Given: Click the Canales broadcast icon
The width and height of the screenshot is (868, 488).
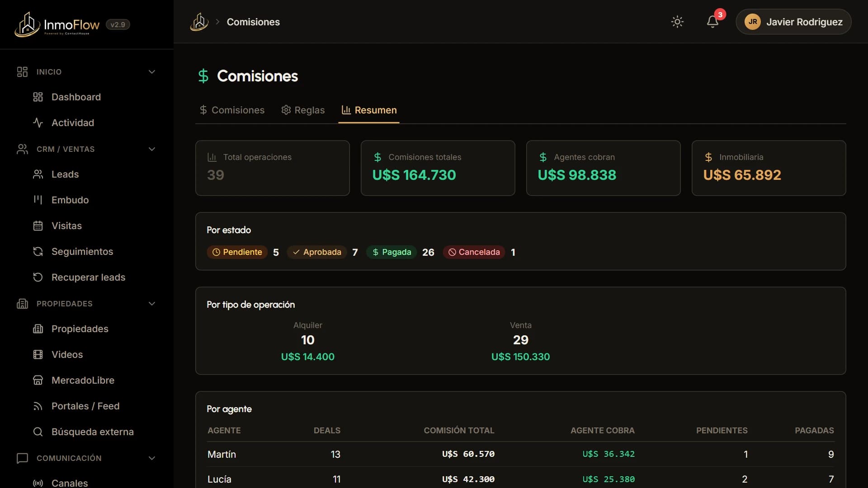Looking at the screenshot, I should click(38, 483).
